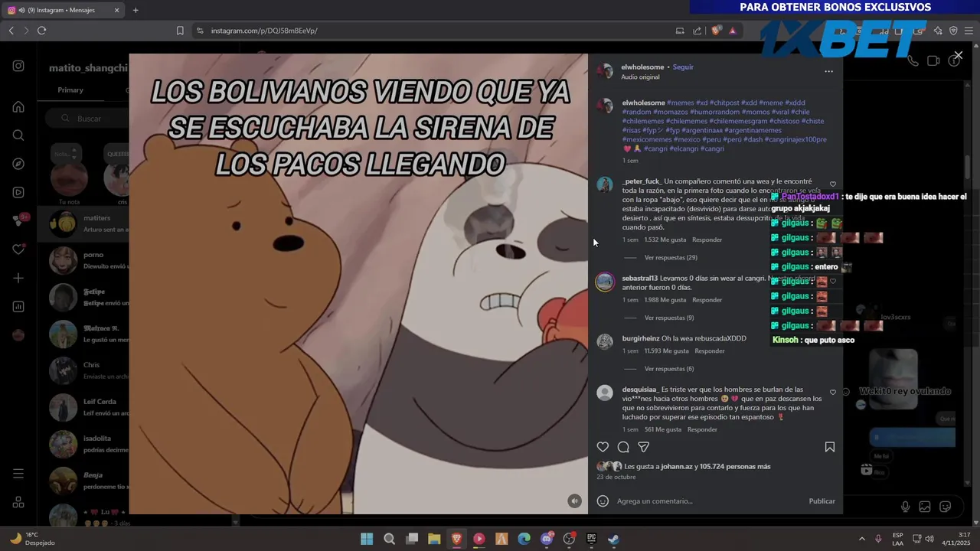Create new post with plus icon
This screenshot has width=980, height=551.
(18, 278)
